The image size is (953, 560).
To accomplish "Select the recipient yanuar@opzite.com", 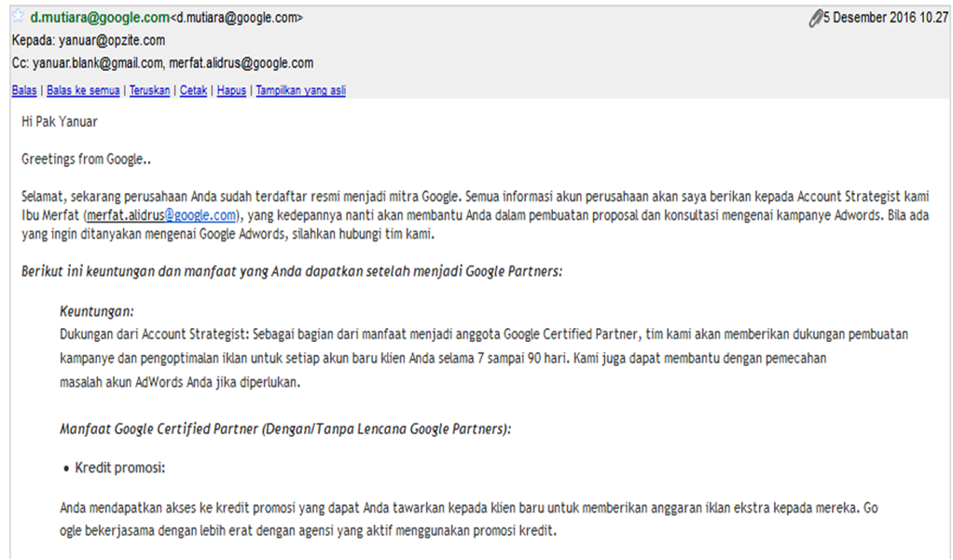I will click(x=112, y=41).
